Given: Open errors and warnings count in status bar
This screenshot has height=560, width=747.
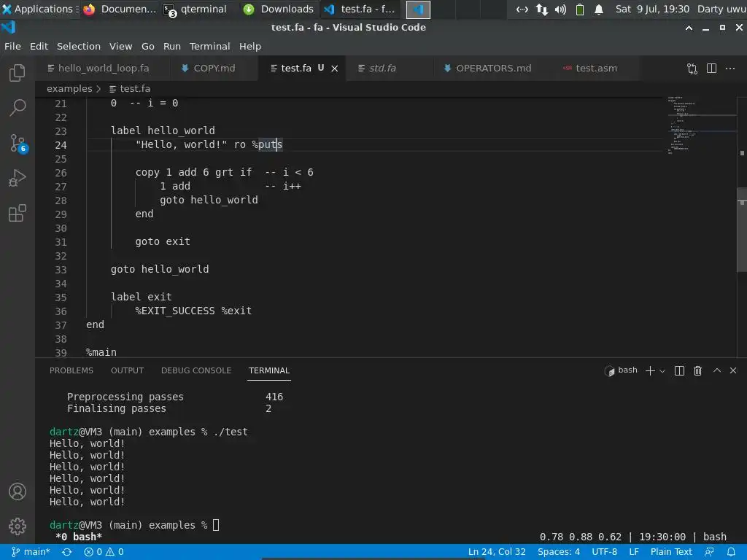Looking at the screenshot, I should click(x=104, y=552).
